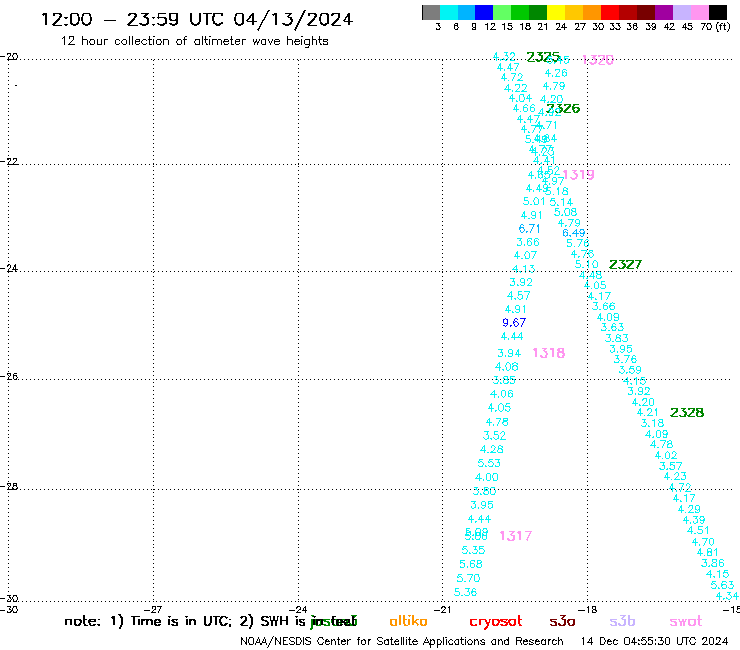Click pink pass label 1320

coord(598,59)
